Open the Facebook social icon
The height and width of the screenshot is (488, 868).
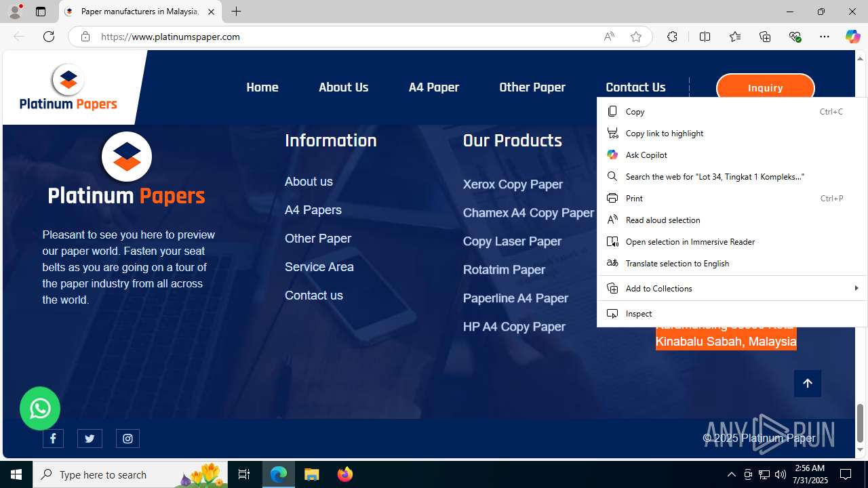click(x=53, y=439)
